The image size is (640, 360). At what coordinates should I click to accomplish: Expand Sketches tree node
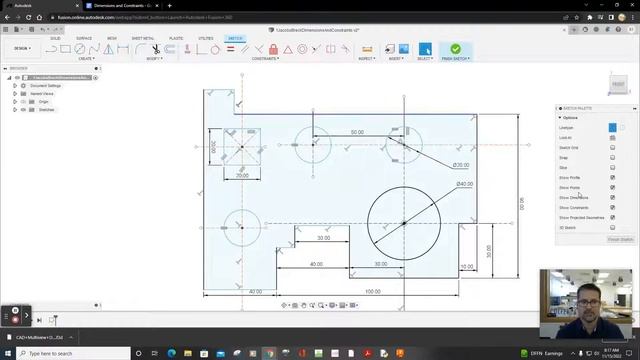click(15, 109)
